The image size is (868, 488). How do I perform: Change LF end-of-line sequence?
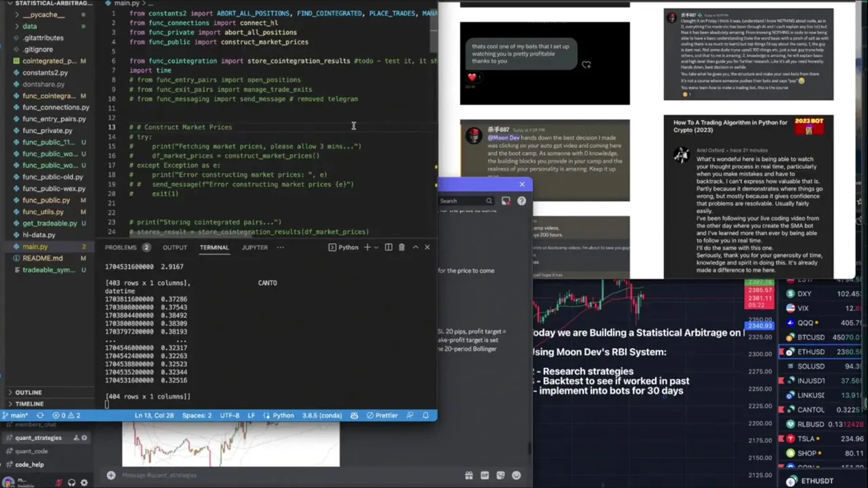[251, 415]
